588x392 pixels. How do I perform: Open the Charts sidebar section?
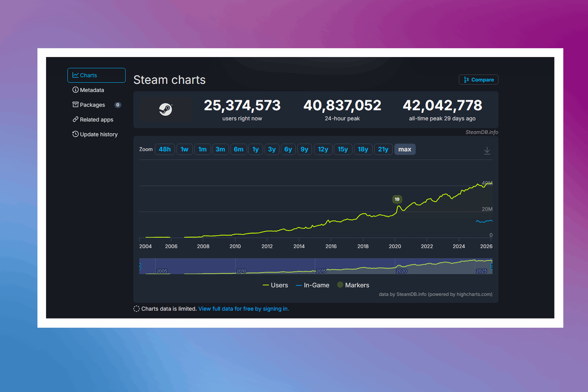[x=96, y=75]
